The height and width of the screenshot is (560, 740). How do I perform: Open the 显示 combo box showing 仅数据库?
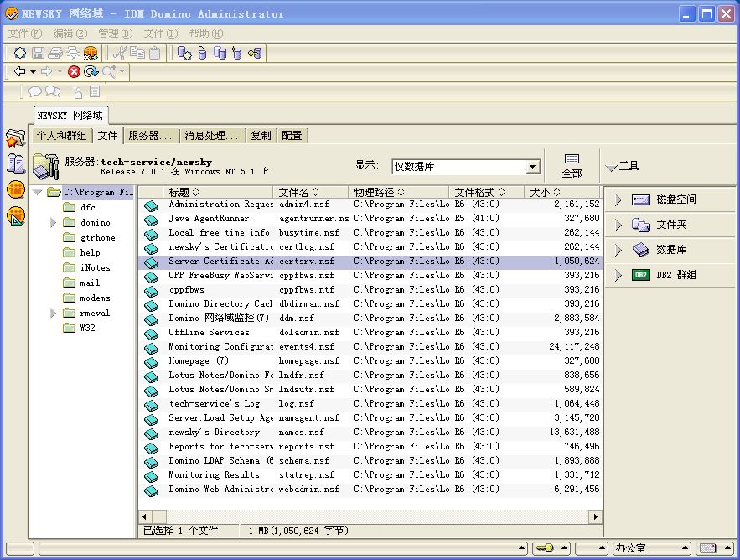coord(533,167)
